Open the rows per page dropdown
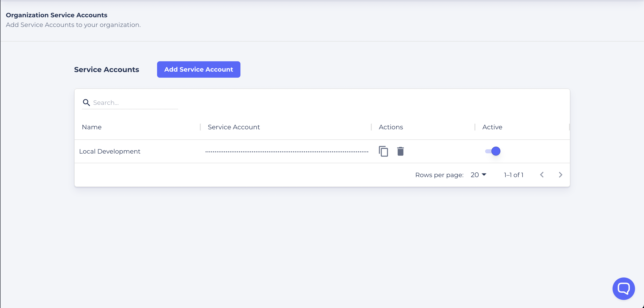This screenshot has height=308, width=644. (x=478, y=175)
